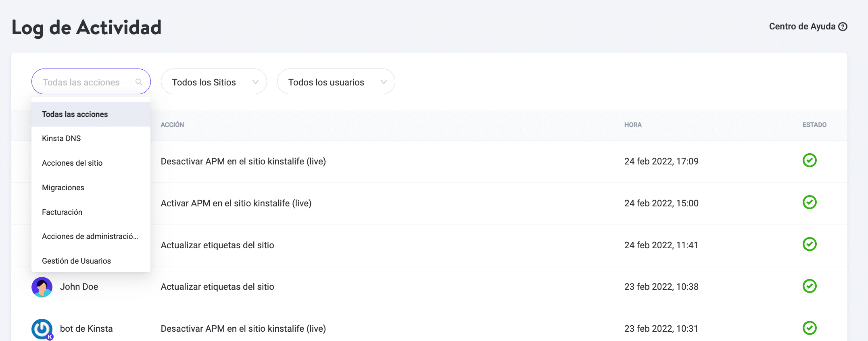
Task: Click the help question mark icon
Action: point(843,27)
